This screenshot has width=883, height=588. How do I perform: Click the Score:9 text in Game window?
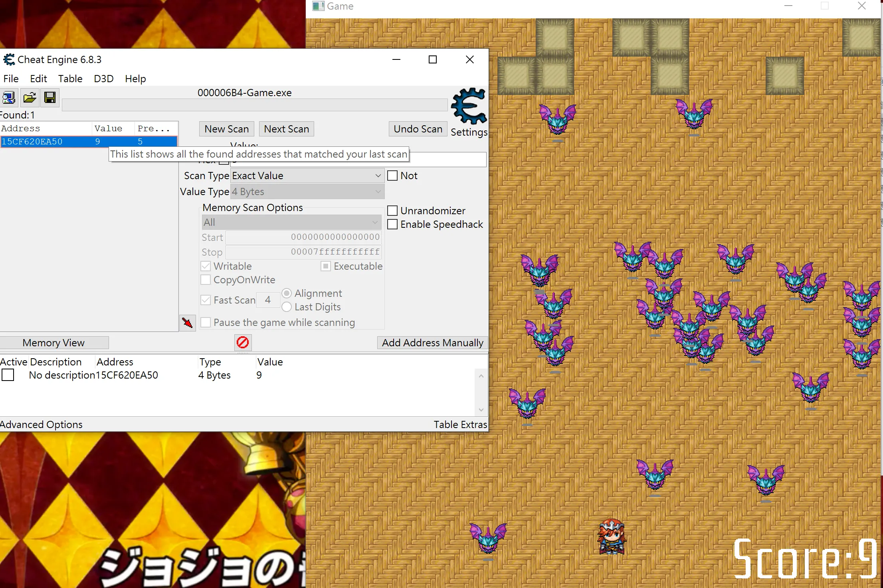click(x=805, y=558)
